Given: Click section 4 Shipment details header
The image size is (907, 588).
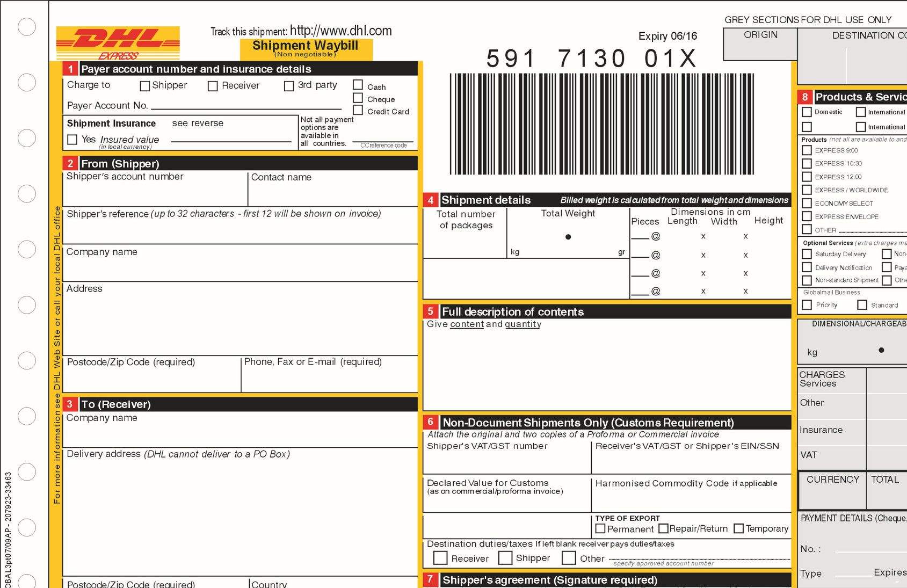Looking at the screenshot, I should (607, 200).
